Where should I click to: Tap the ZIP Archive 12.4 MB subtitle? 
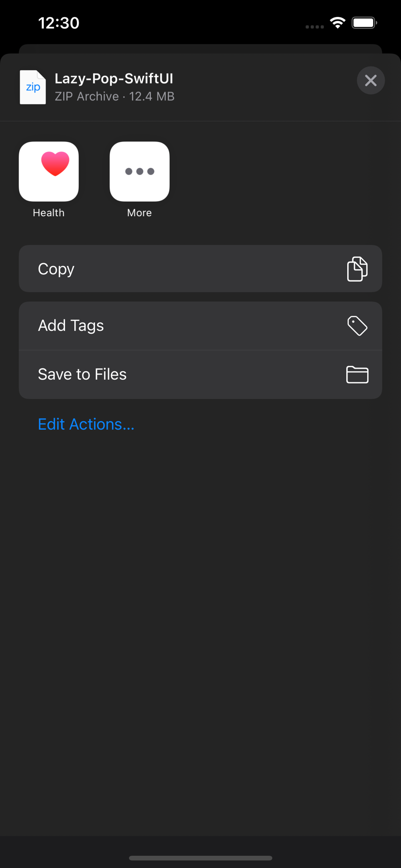pos(115,96)
